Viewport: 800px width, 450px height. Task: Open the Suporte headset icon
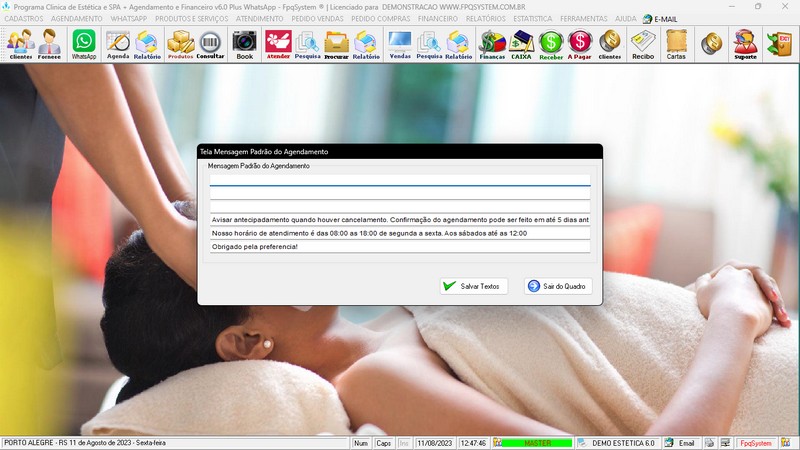coord(745,44)
